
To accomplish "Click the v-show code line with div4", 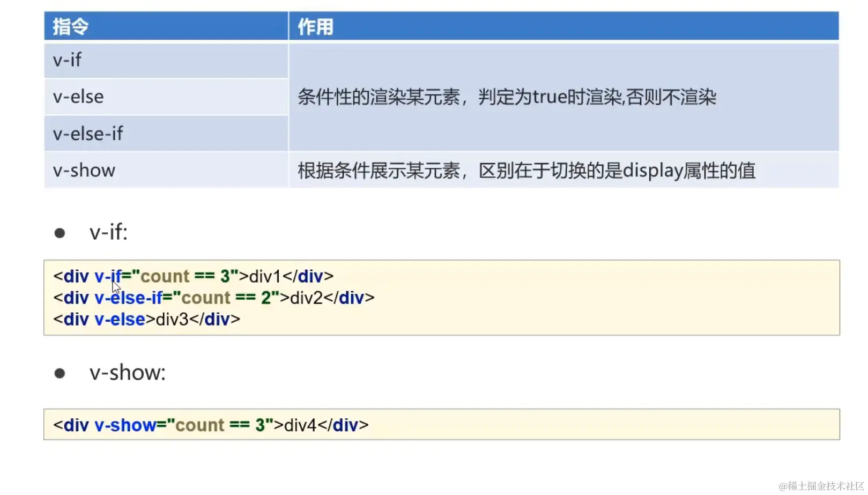I will [211, 425].
